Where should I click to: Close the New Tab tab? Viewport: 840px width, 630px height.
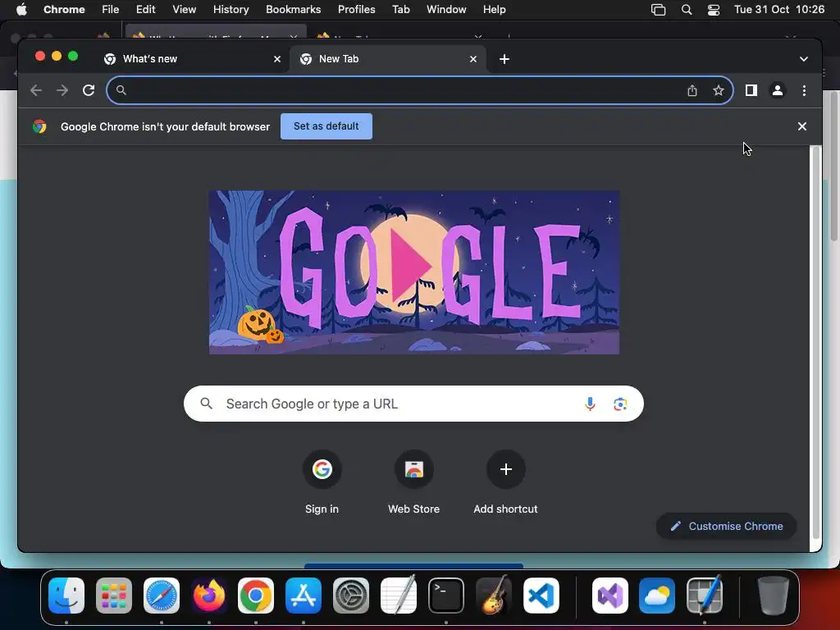pos(473,59)
